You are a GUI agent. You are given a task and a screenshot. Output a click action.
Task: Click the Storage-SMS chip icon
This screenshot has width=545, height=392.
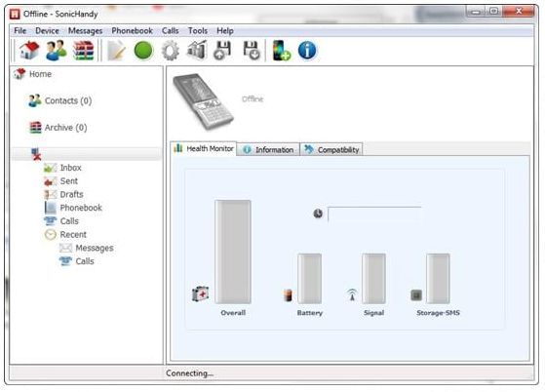pos(416,295)
